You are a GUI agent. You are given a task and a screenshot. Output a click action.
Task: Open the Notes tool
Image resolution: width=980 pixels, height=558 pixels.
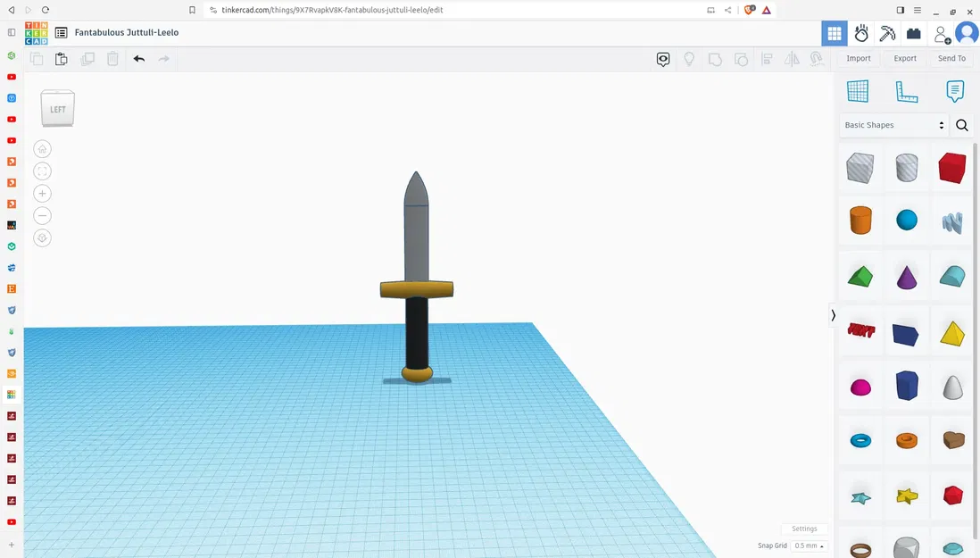(955, 90)
